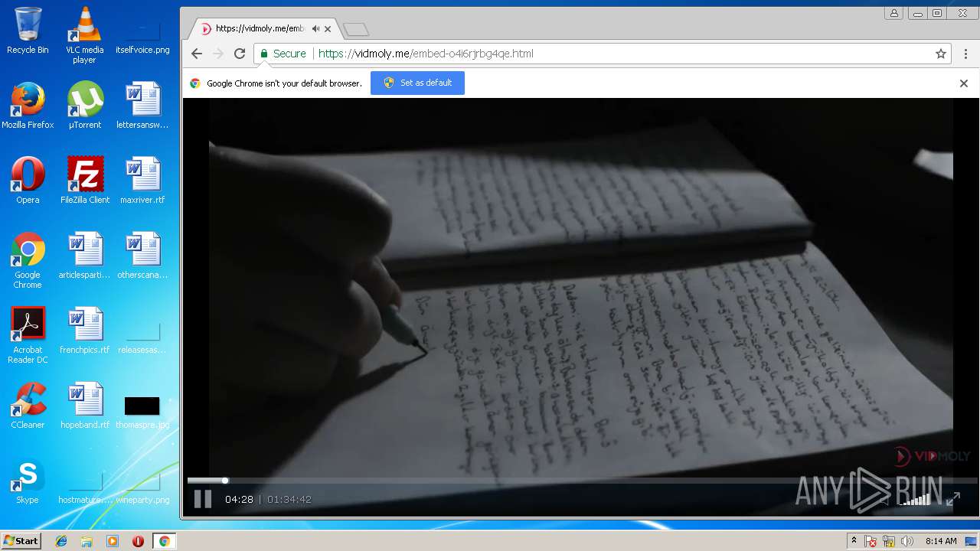Image resolution: width=980 pixels, height=551 pixels.
Task: Mute the vidmoly.me tab audio icon
Action: tap(315, 29)
